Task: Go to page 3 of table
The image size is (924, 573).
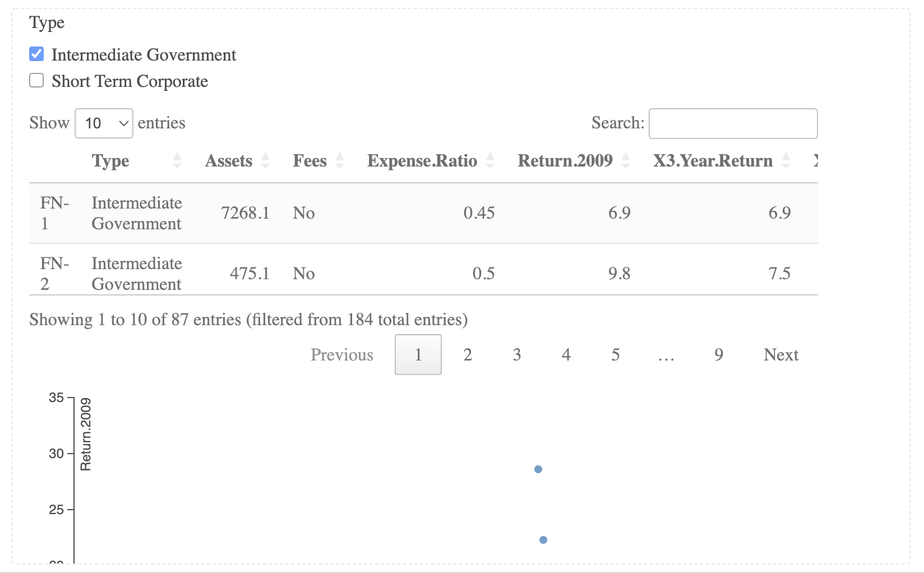Action: click(x=517, y=355)
